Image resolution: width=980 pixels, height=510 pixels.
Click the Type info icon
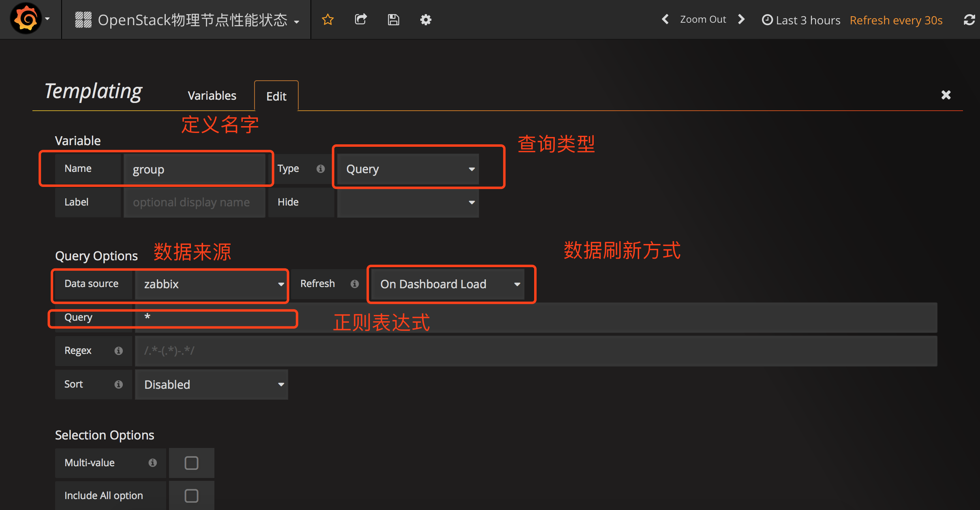(321, 169)
